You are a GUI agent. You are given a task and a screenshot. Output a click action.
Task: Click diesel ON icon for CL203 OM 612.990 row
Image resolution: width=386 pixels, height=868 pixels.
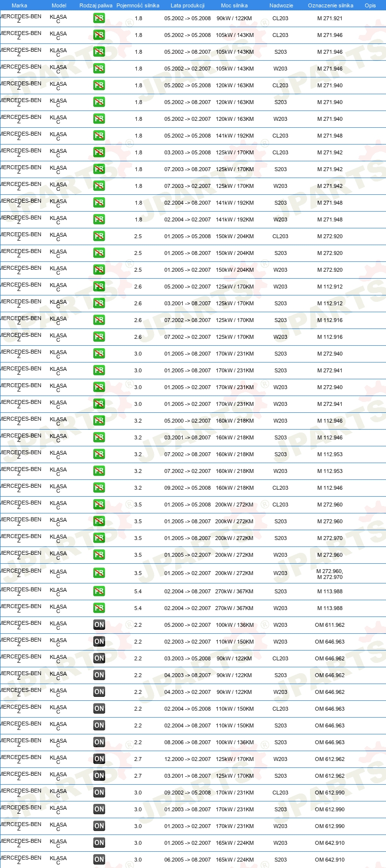coord(99,793)
